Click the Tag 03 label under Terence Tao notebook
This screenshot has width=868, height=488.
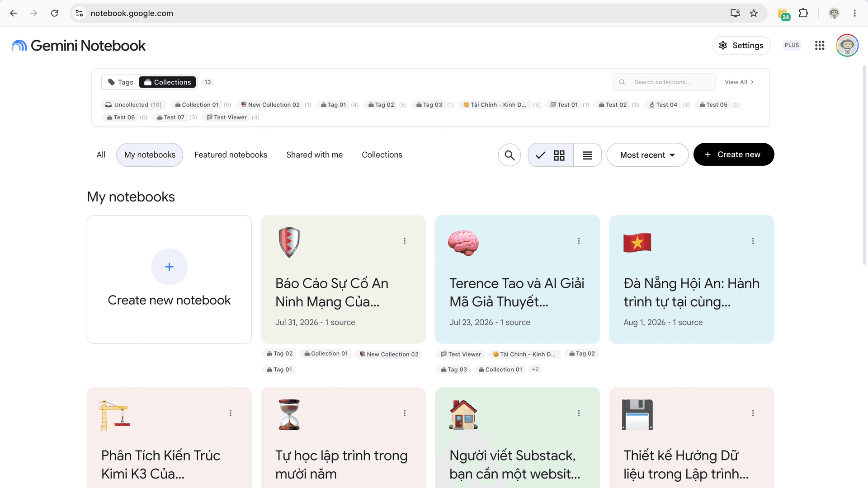tap(454, 370)
